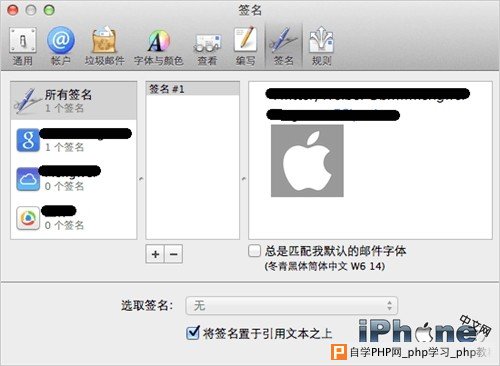
Task: Open the 查看 viewing pane
Action: (207, 46)
